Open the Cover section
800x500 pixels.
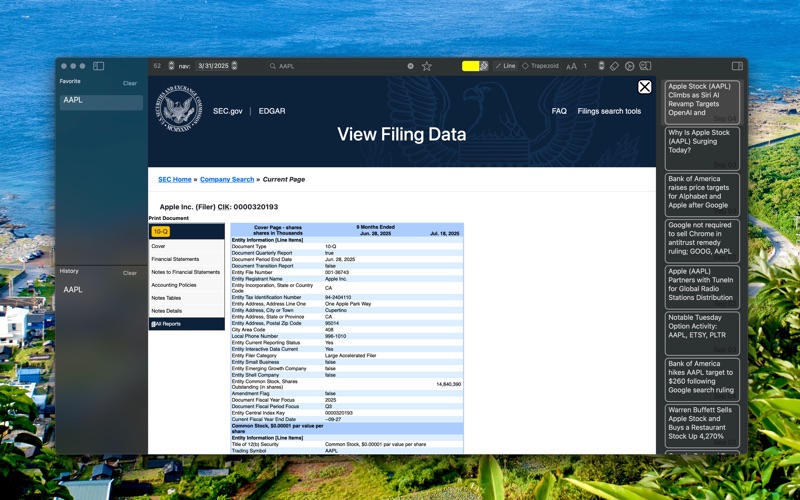point(186,246)
